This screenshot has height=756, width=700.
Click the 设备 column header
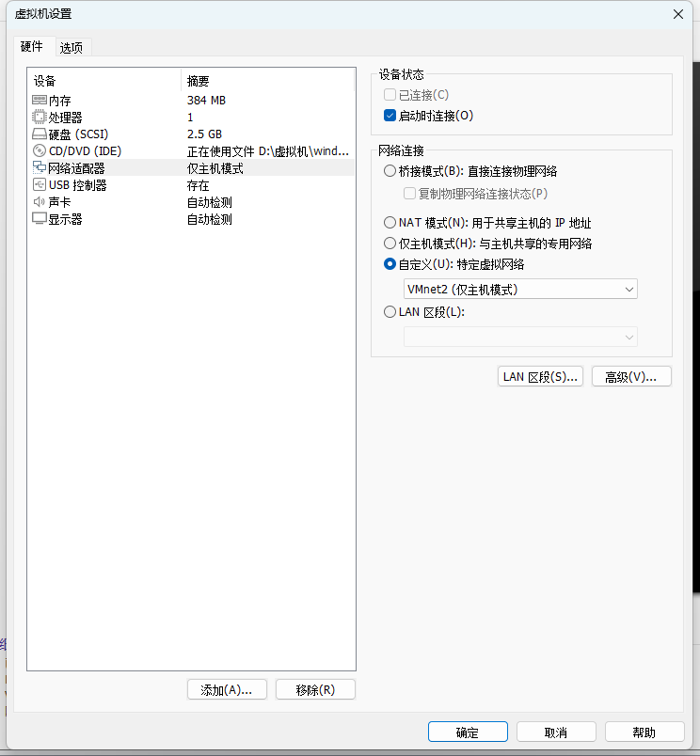pos(105,81)
